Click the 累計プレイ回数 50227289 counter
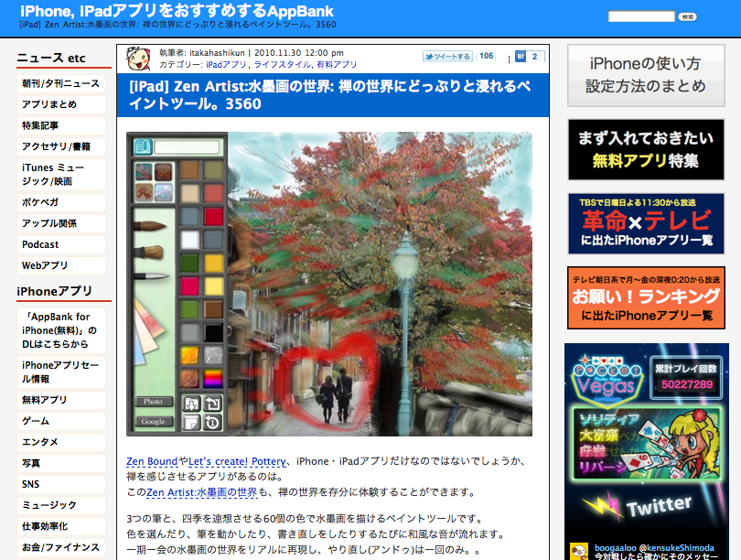Viewport: 741px width, 560px height. (686, 377)
